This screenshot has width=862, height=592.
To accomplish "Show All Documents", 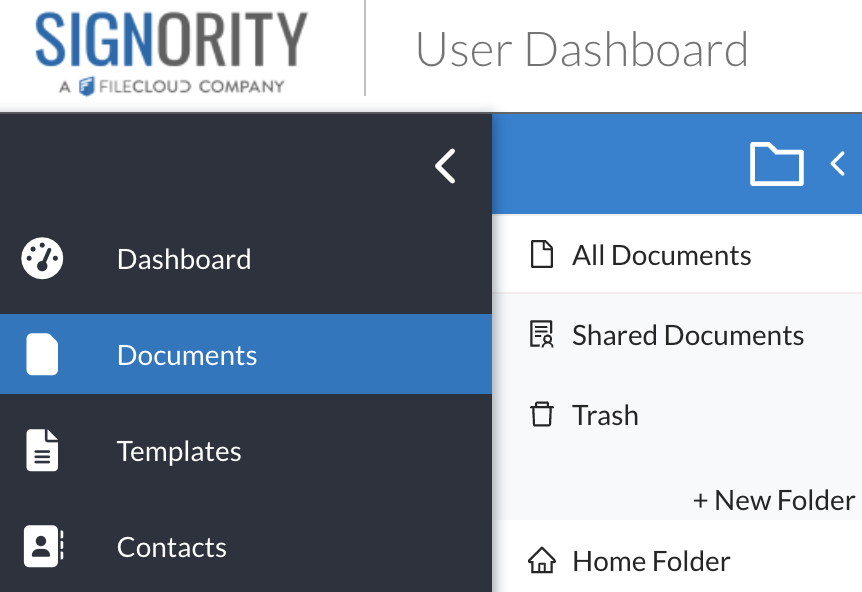I will [677, 255].
